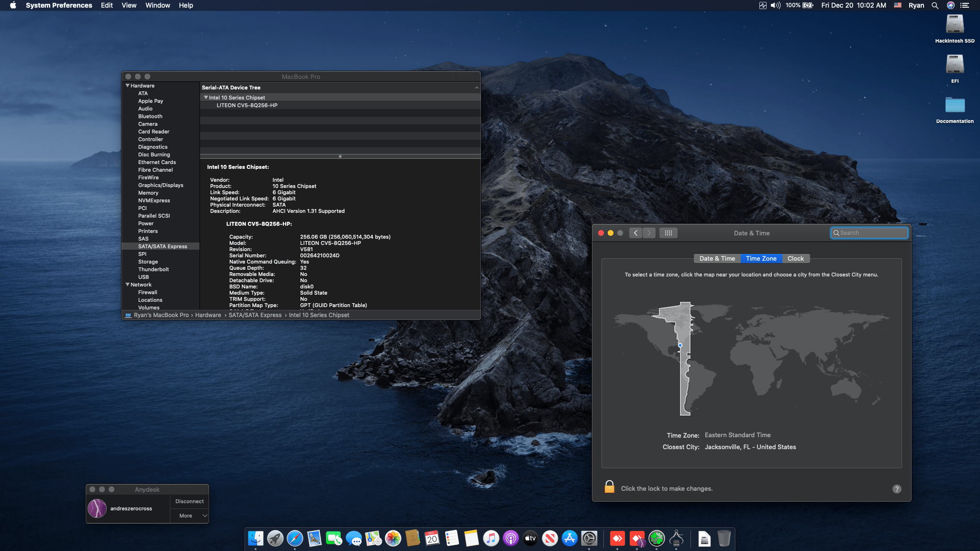Collapse the Hardware section in sidebar

(128, 86)
